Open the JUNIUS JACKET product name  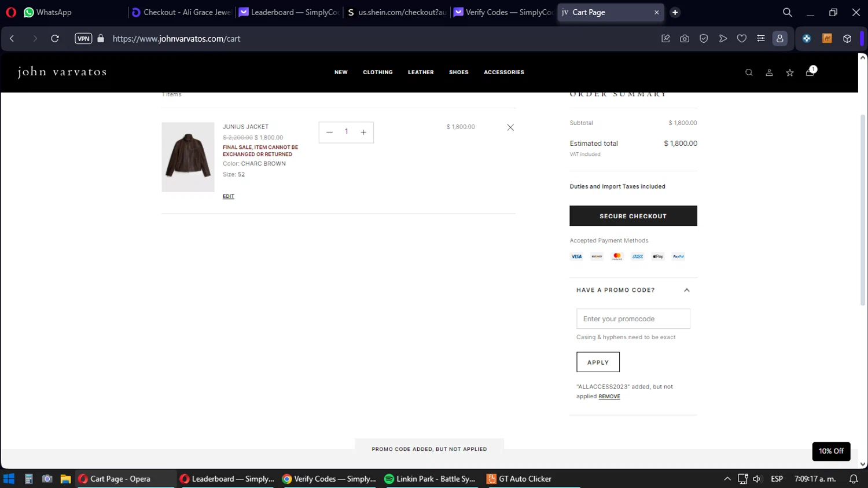(x=245, y=127)
